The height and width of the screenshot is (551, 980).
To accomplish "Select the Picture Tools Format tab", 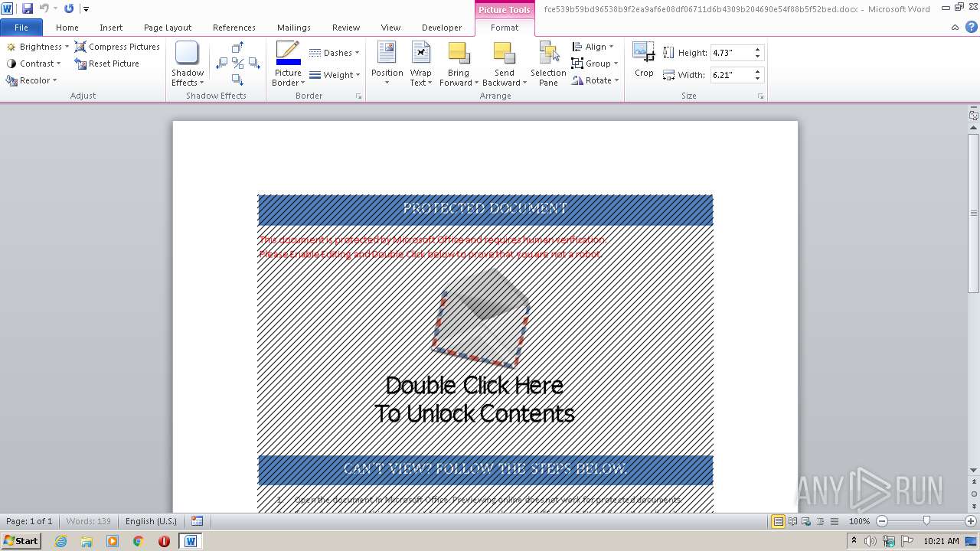I will tap(505, 28).
